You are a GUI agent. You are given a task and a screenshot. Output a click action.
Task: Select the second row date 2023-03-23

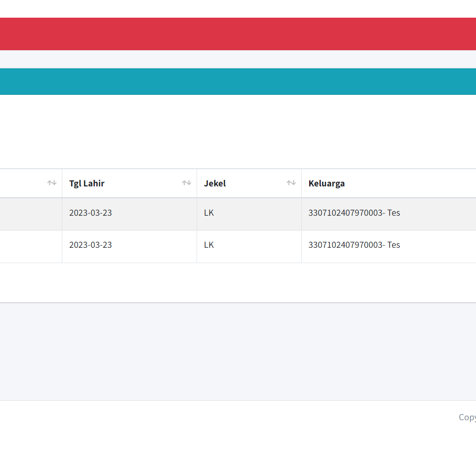click(x=91, y=245)
